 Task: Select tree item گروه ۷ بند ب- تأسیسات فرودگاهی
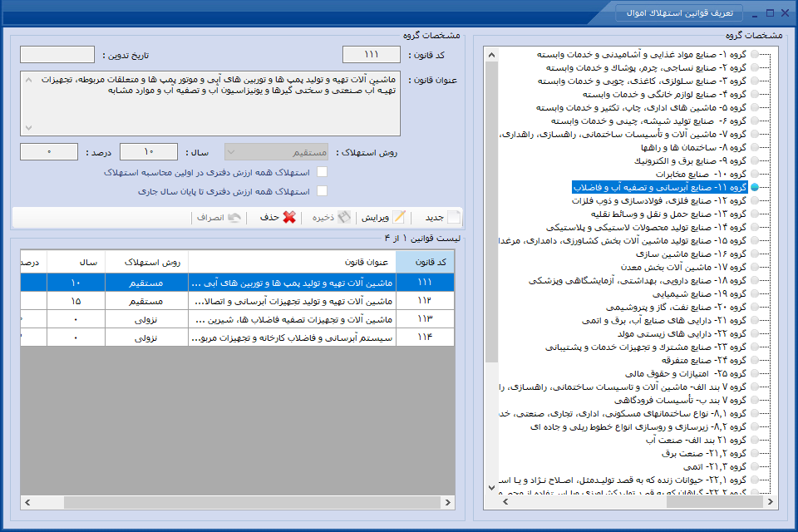pos(681,400)
